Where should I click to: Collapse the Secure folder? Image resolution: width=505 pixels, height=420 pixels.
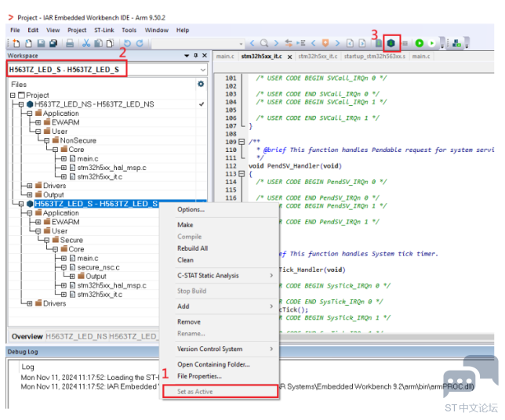[x=47, y=240]
